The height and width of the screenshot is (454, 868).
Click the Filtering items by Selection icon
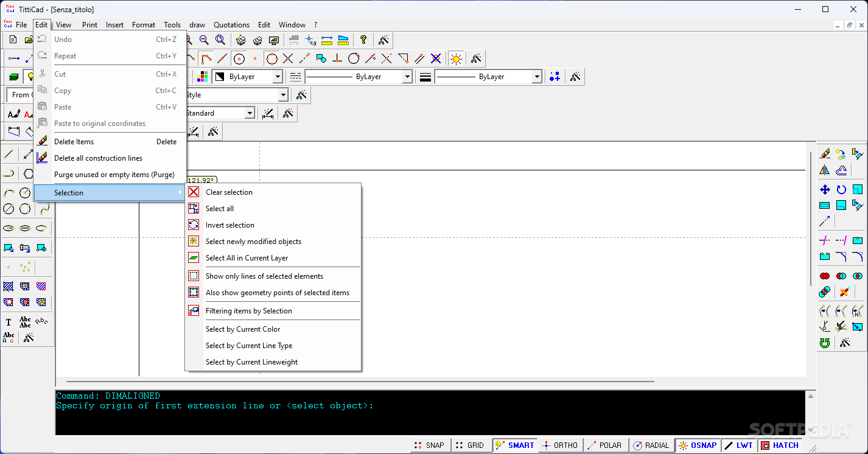194,310
